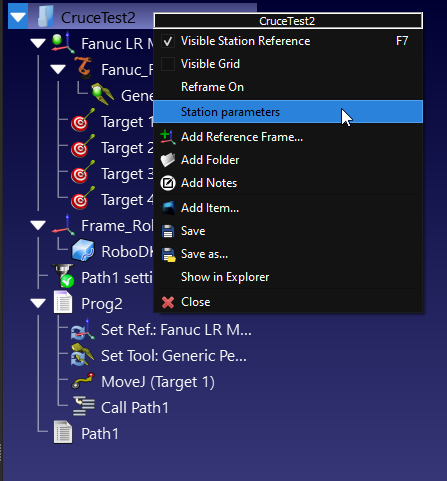Click the Prog2 program document icon
Screen dimensions: 447x481
click(x=63, y=302)
